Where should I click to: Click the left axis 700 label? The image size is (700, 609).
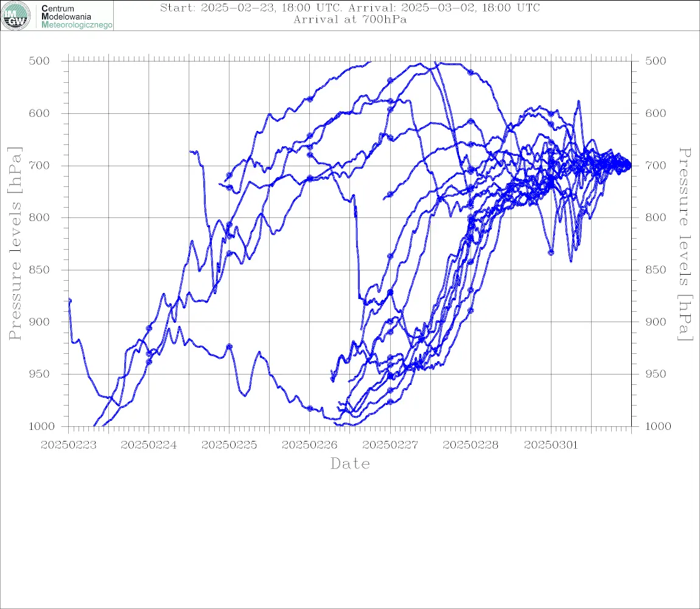click(40, 165)
